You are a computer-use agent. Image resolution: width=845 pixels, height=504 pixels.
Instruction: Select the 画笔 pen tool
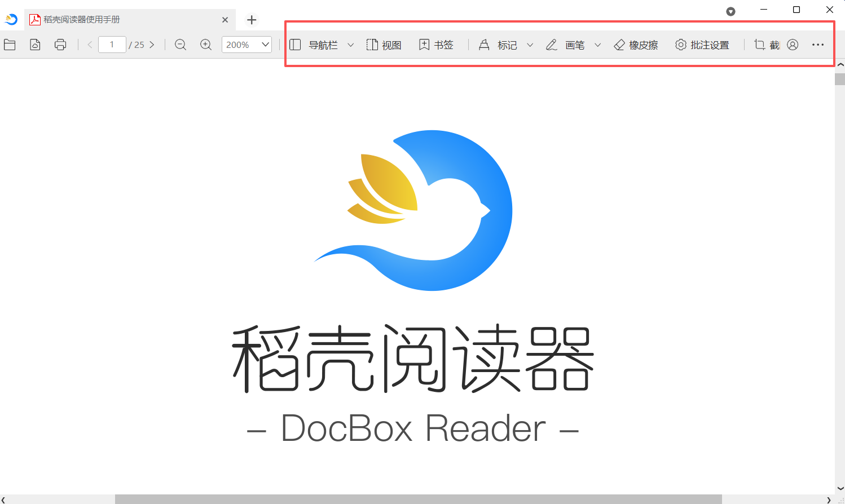(x=565, y=45)
